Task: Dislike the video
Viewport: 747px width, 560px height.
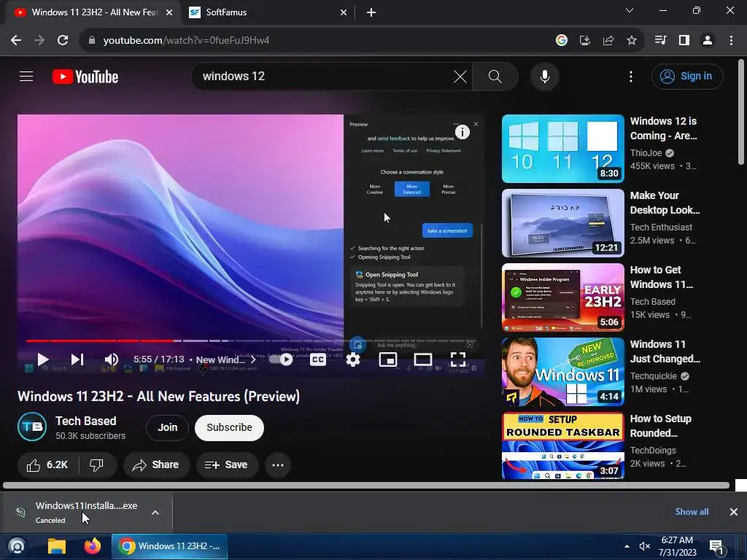Action: pyautogui.click(x=97, y=464)
